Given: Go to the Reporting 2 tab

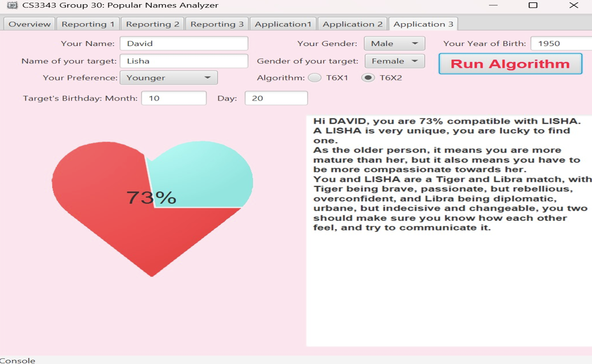Looking at the screenshot, I should tap(152, 24).
